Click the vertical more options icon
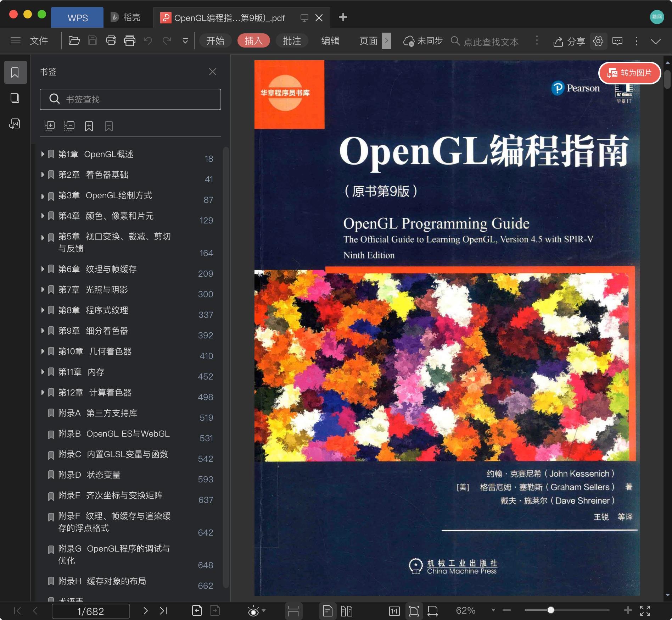This screenshot has height=620, width=672. 637,41
